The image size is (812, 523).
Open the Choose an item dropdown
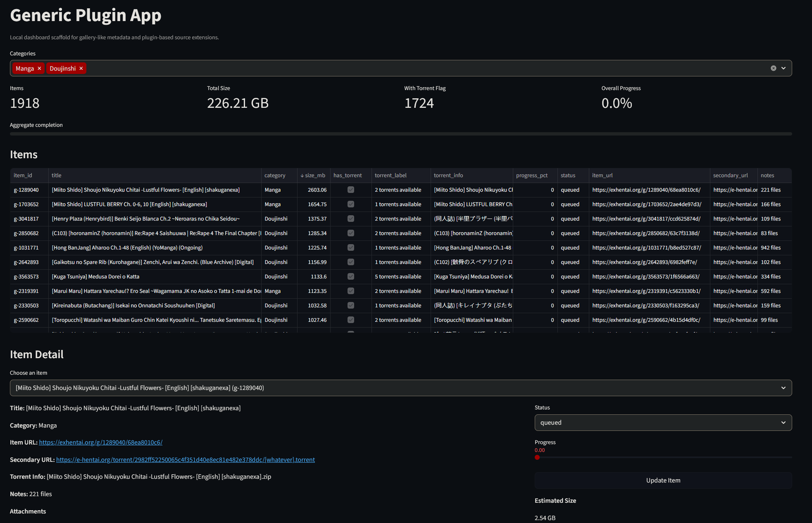pos(400,388)
